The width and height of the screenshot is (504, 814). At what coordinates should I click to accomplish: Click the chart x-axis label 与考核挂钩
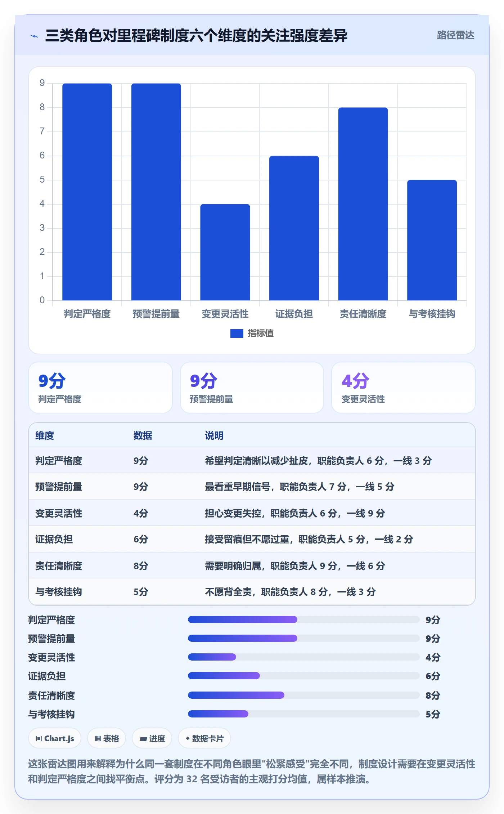coord(432,314)
